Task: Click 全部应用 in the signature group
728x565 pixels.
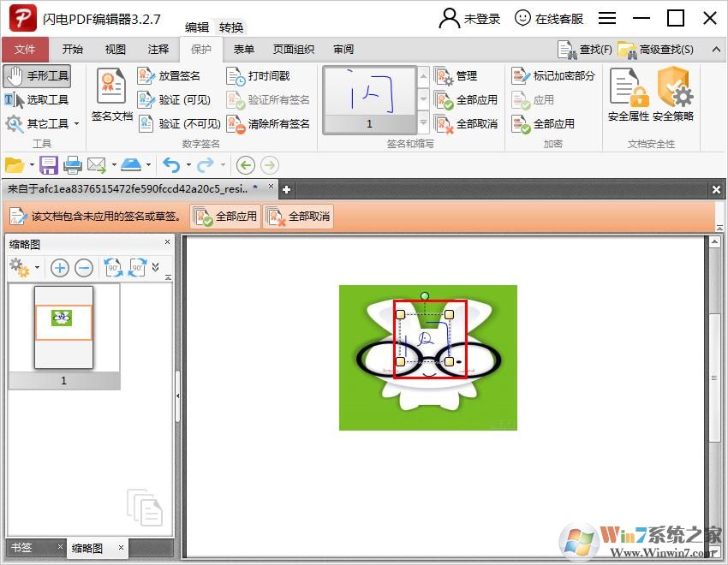Action: click(x=466, y=100)
